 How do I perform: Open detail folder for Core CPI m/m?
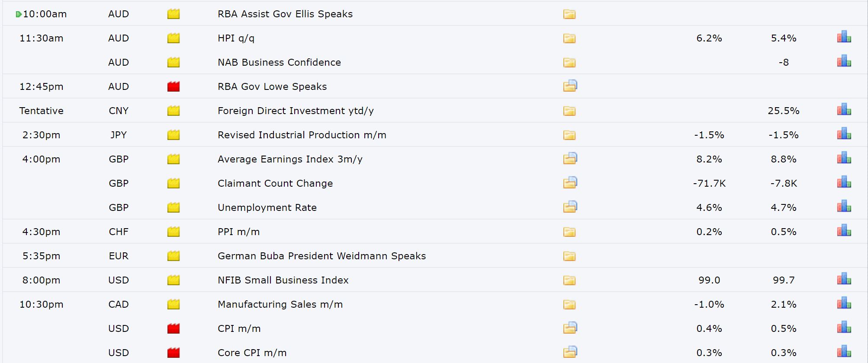pos(570,352)
